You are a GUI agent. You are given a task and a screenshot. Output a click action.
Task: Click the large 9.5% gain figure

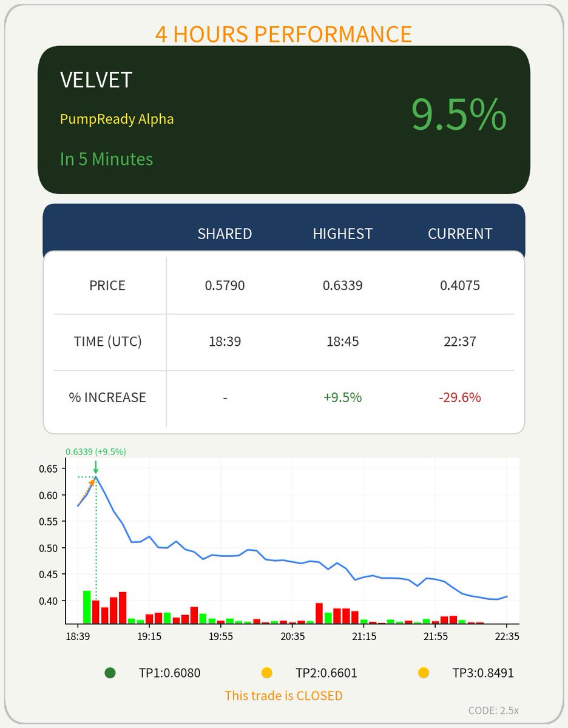click(459, 114)
